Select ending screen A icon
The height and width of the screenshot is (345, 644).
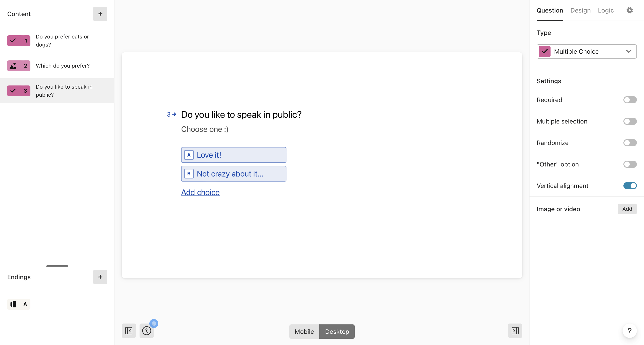[19, 304]
